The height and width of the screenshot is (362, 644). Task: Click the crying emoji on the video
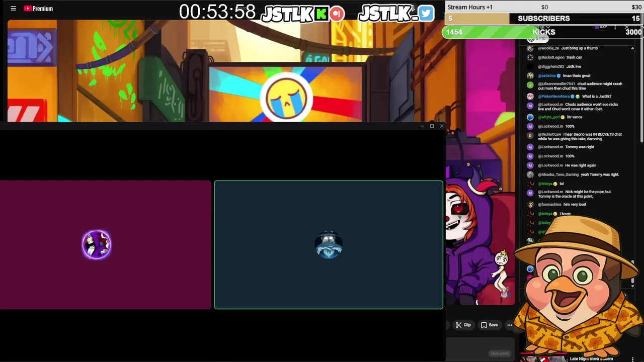click(x=287, y=97)
